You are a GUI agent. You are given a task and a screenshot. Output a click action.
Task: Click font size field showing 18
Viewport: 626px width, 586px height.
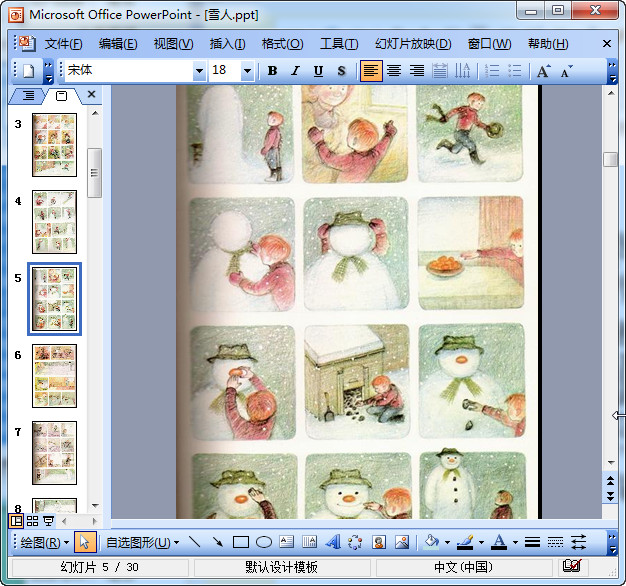pyautogui.click(x=225, y=71)
